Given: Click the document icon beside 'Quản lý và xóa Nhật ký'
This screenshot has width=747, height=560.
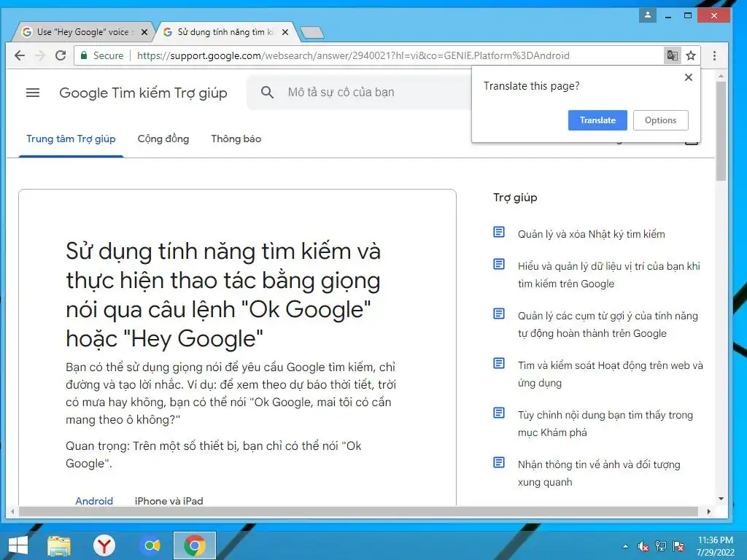Looking at the screenshot, I should [499, 232].
